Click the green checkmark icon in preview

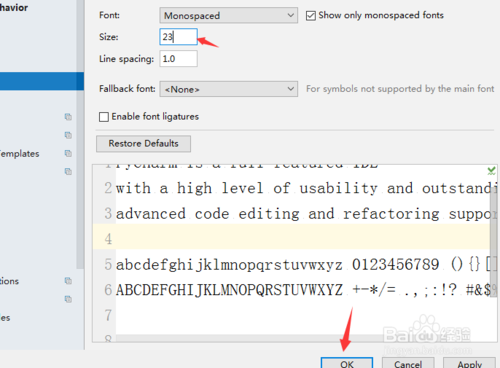pos(491,171)
